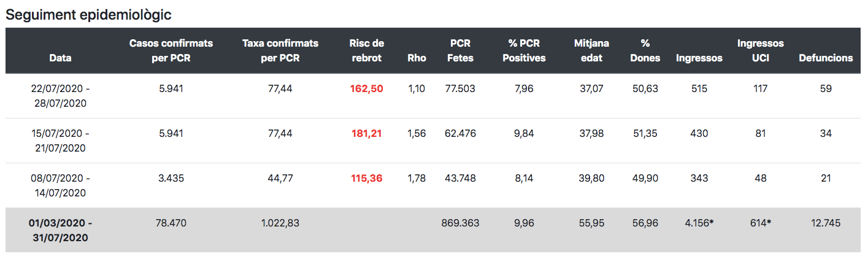Image resolution: width=868 pixels, height=267 pixels.
Task: Select the Casos confirmats per PCR header
Action: click(171, 50)
